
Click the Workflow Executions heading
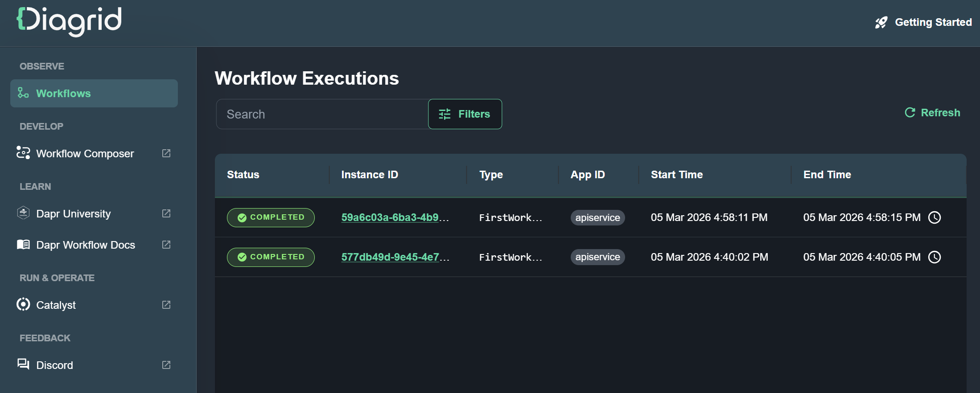[x=307, y=78]
